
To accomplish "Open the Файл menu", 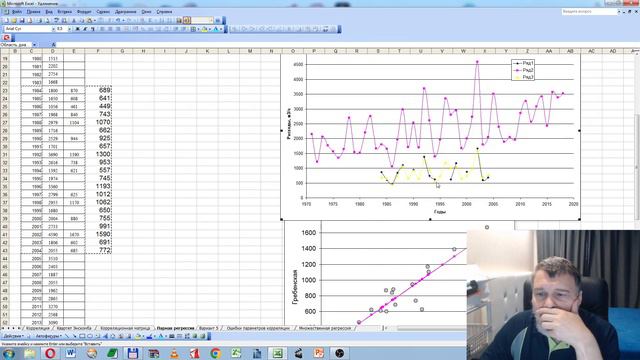I will click(17, 12).
